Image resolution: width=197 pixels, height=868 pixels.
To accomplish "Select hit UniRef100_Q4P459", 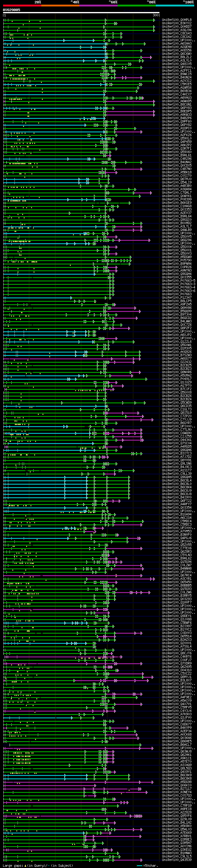I will click(177, 142).
